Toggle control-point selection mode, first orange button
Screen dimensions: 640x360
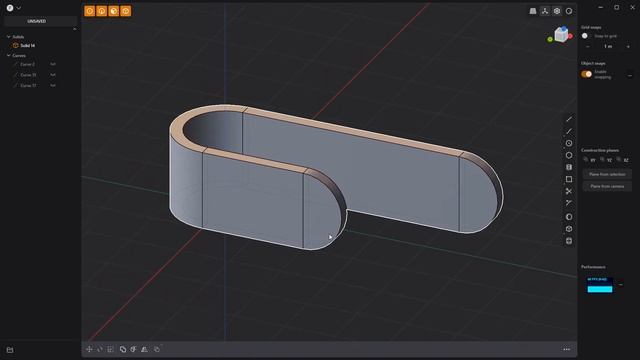[x=89, y=11]
